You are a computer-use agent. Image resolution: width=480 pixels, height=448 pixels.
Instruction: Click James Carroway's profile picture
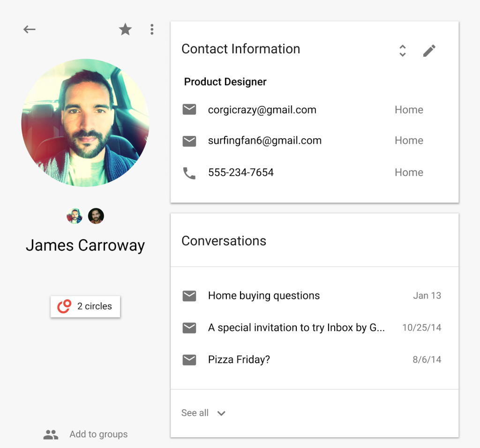(85, 123)
